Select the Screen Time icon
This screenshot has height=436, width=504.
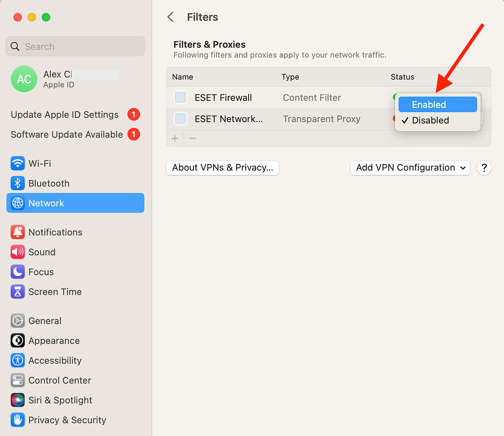point(17,291)
